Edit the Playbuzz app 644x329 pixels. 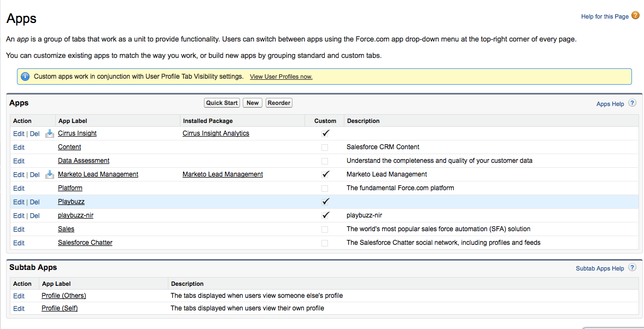(x=19, y=202)
